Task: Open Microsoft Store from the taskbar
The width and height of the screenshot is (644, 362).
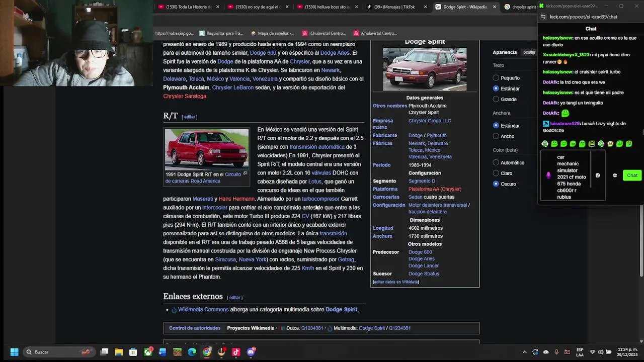Action: 133,352
